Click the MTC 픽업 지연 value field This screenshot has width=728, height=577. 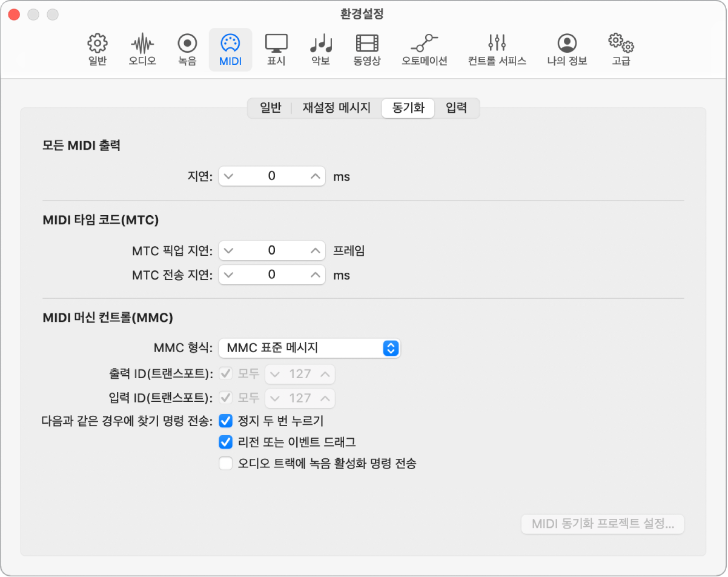pos(272,250)
